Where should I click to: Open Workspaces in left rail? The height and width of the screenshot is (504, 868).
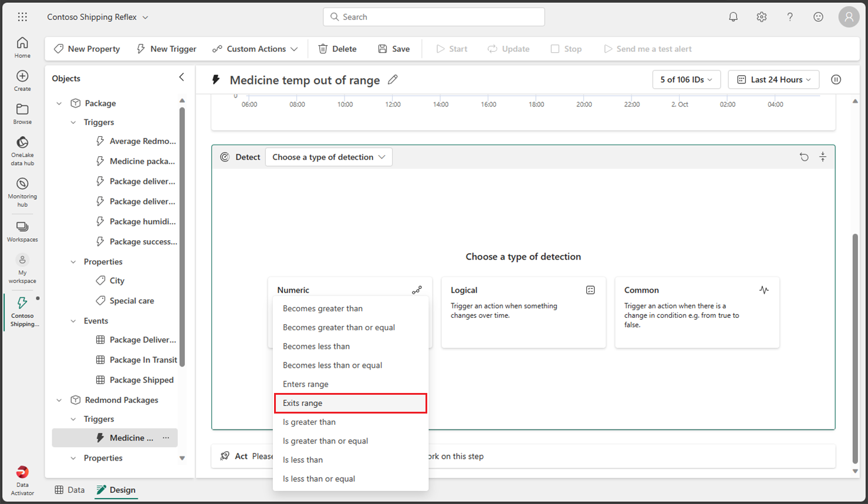point(22,231)
